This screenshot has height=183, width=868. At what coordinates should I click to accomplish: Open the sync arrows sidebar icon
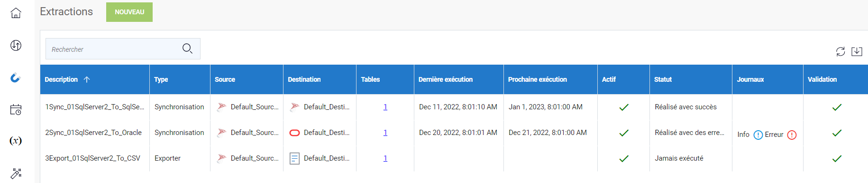tap(16, 45)
